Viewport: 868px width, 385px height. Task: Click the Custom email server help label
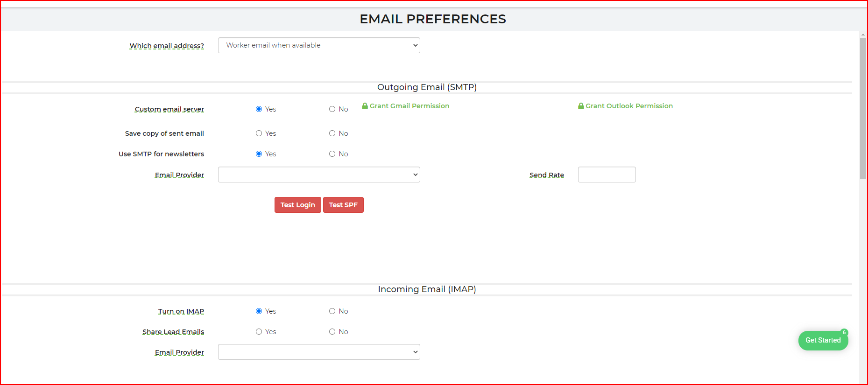click(x=169, y=109)
